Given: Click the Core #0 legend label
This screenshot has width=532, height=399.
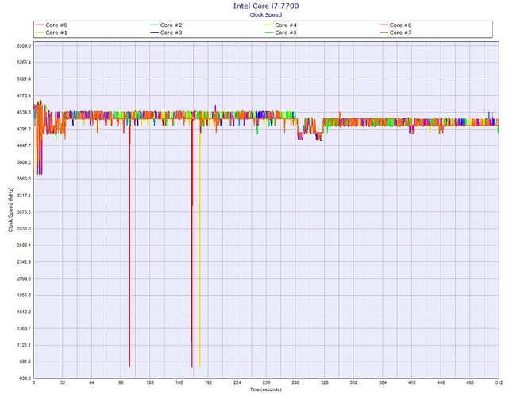Looking at the screenshot, I should pos(56,25).
